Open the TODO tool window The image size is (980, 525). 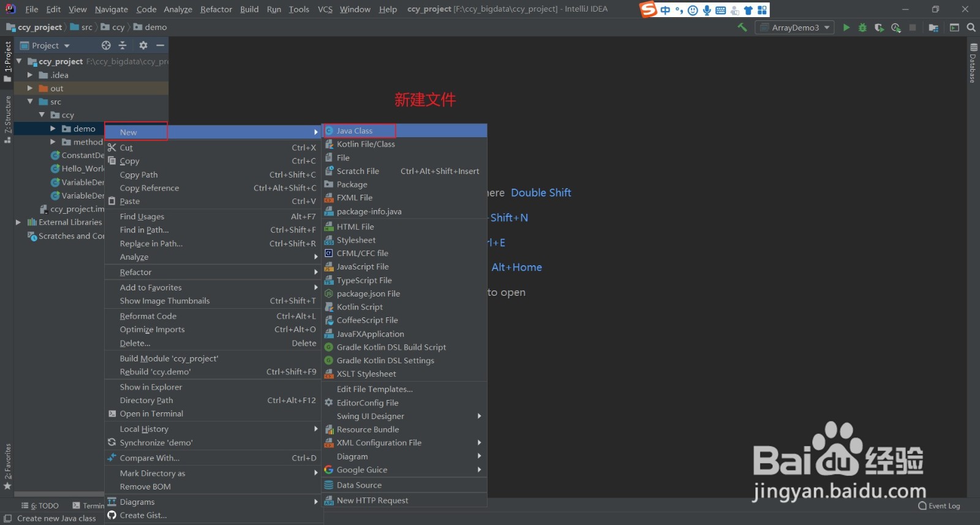tap(40, 506)
